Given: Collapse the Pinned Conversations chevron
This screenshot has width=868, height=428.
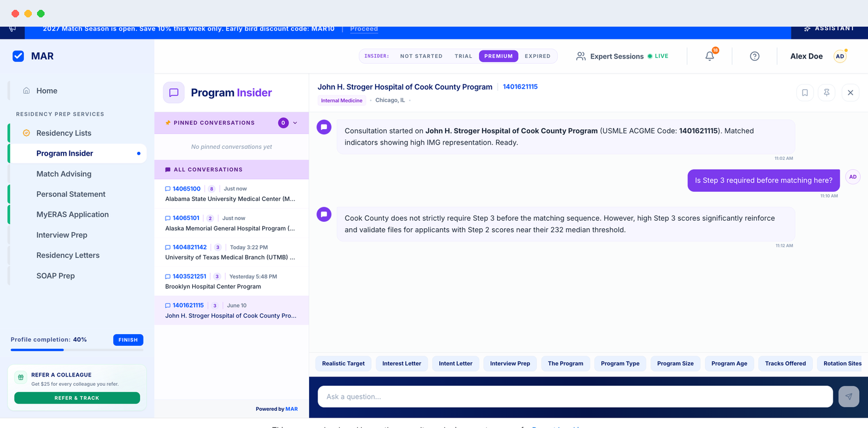Looking at the screenshot, I should point(295,123).
